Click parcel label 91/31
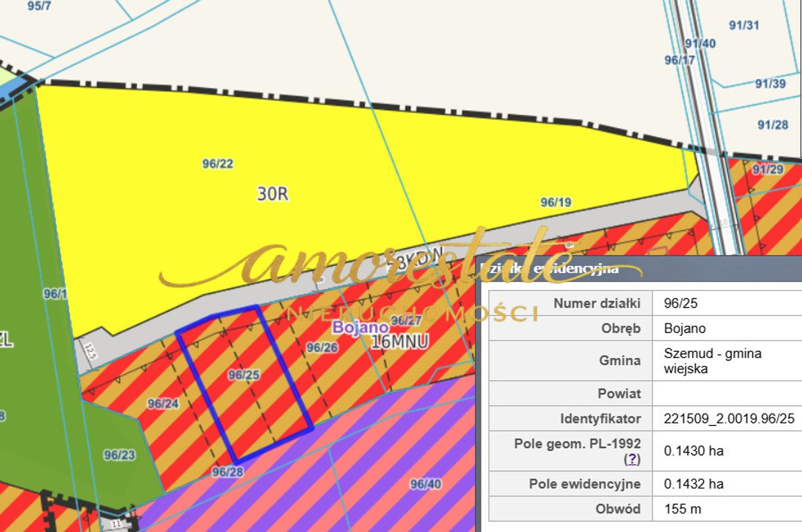802x532 pixels. pos(745,25)
